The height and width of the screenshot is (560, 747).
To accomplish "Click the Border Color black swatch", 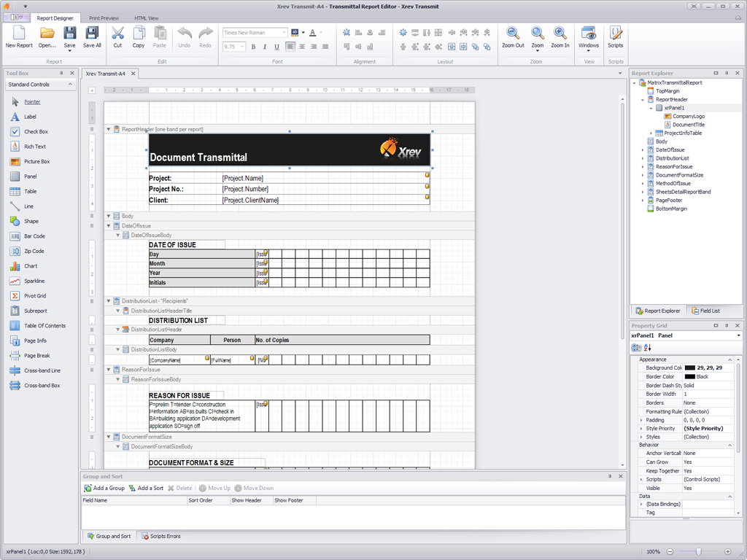I will coord(690,377).
